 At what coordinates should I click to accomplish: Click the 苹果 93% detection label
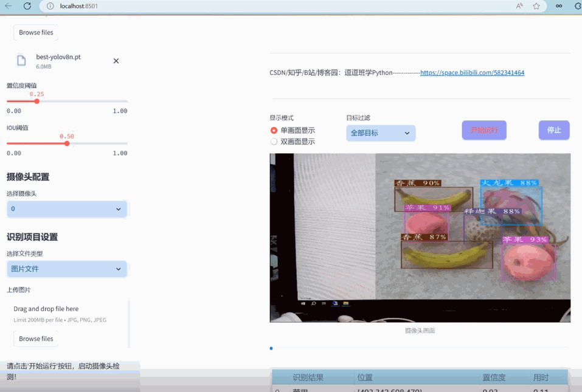[524, 239]
